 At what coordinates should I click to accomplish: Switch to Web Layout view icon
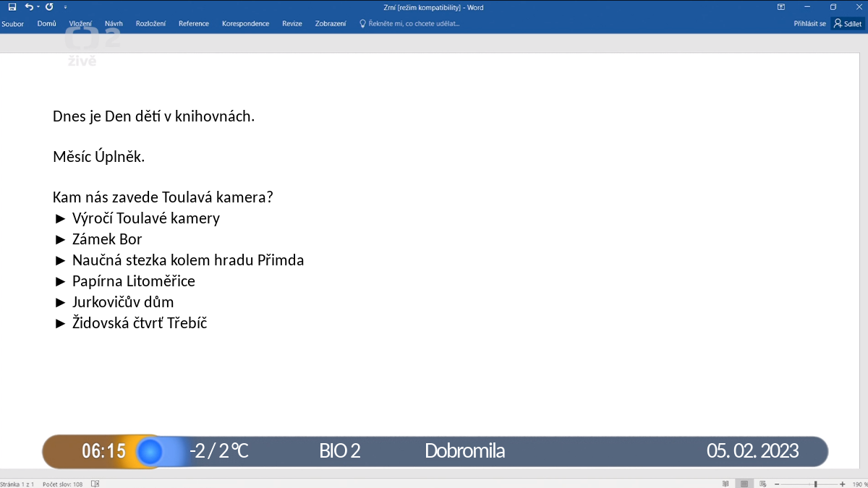coord(762,484)
